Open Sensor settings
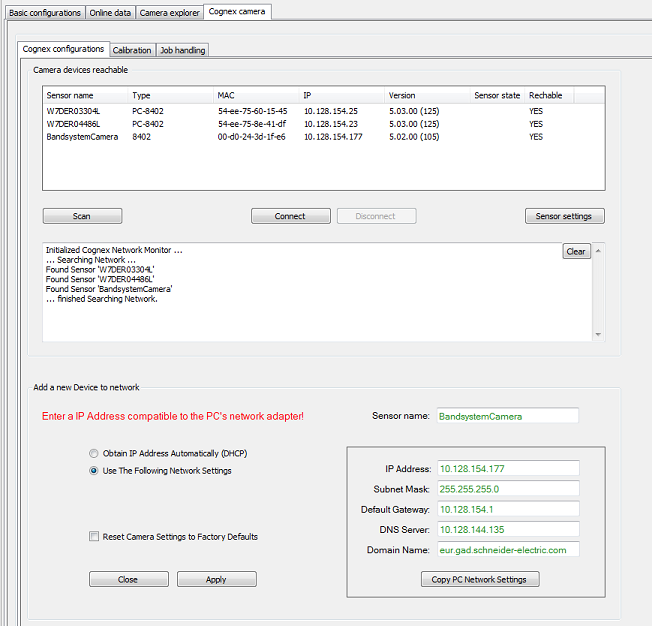Screen dimensions: 652x626 tap(564, 216)
